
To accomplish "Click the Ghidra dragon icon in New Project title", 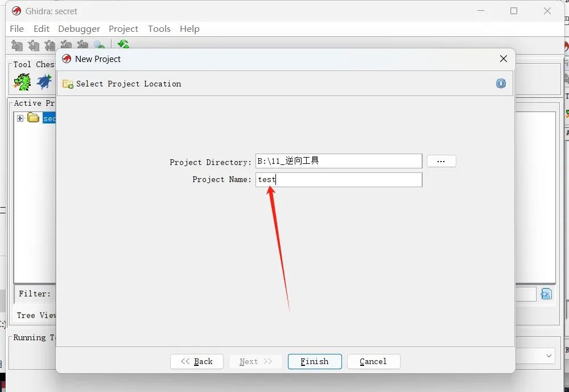I will point(67,59).
